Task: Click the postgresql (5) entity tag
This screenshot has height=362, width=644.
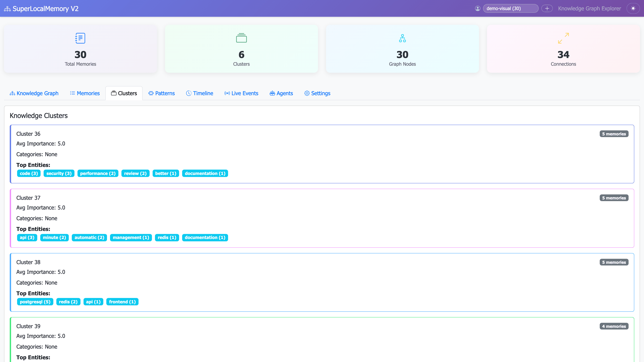Action: 35,302
